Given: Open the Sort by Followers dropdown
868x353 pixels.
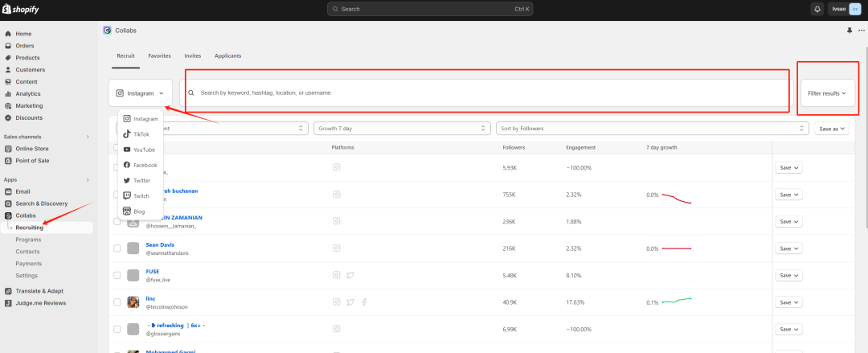Looking at the screenshot, I should click(x=652, y=128).
